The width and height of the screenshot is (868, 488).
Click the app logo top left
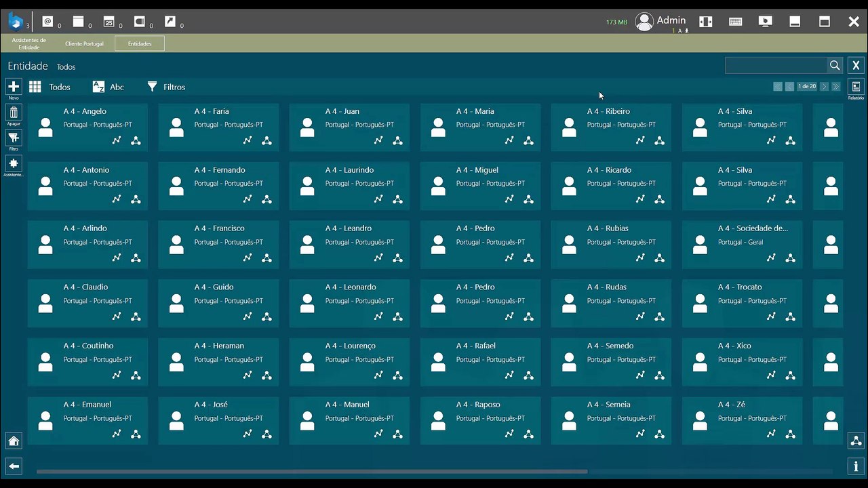click(15, 22)
